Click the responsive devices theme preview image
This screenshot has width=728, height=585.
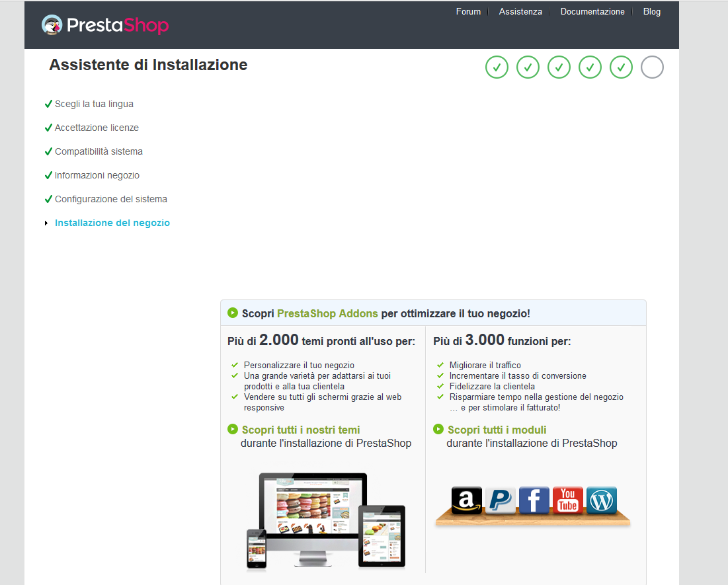pyautogui.click(x=326, y=520)
